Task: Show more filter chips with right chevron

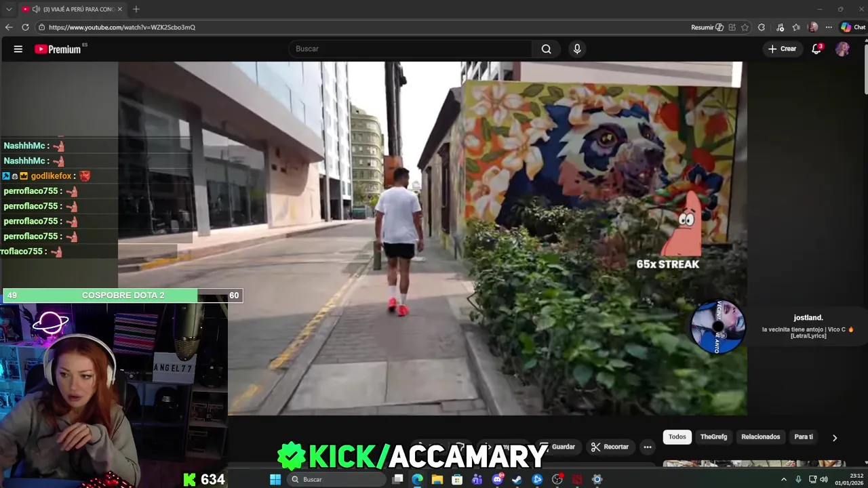Action: (835, 437)
